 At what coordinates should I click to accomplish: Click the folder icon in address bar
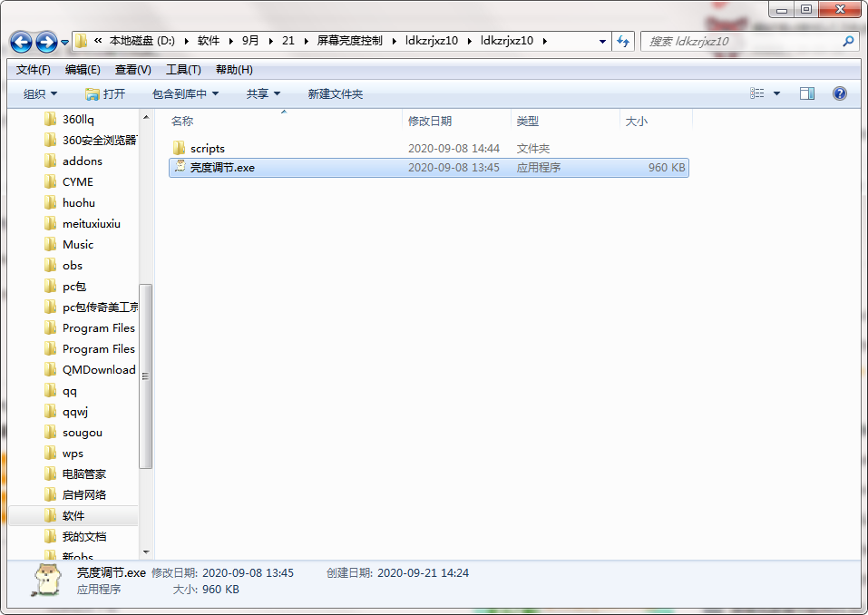82,41
